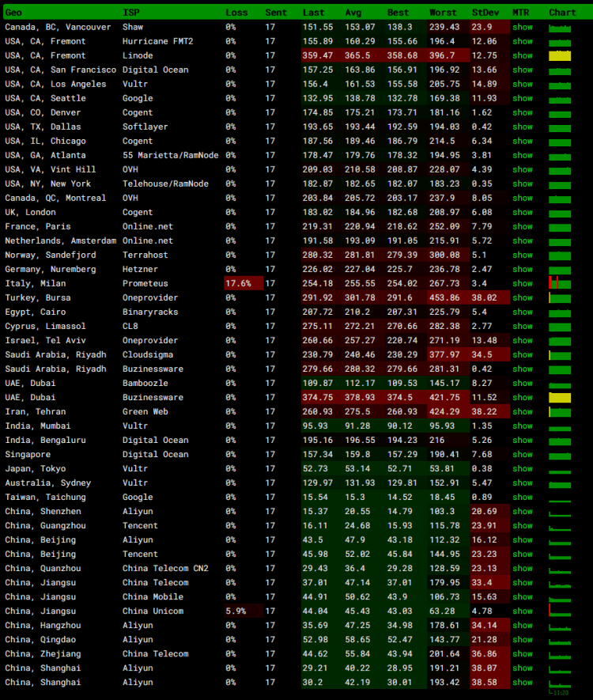Open show link for China Telecom CN2 Quanzhou

tap(523, 568)
